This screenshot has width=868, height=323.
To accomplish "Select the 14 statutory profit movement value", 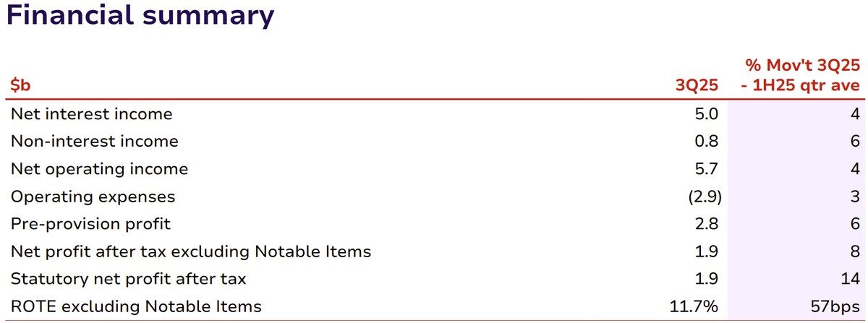I will pyautogui.click(x=851, y=279).
